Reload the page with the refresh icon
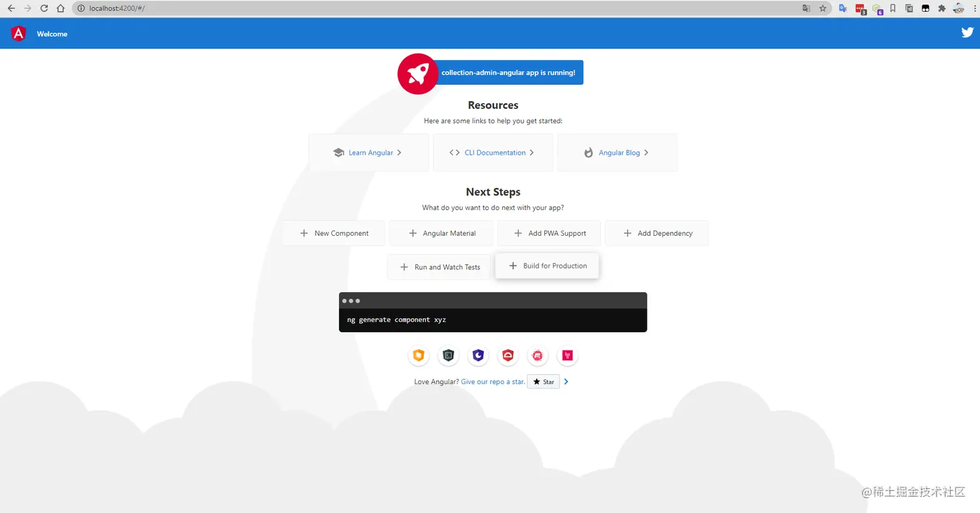980x513 pixels. tap(44, 8)
